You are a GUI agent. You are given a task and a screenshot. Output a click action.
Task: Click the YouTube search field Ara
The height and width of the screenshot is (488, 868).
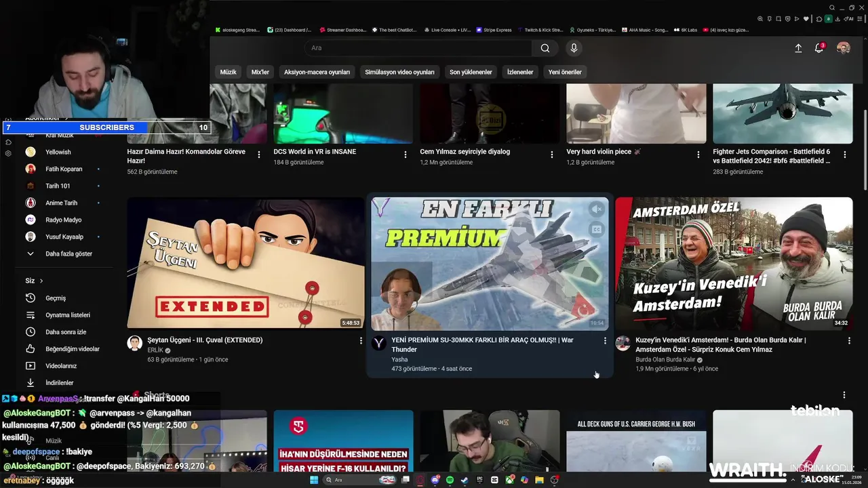point(418,48)
